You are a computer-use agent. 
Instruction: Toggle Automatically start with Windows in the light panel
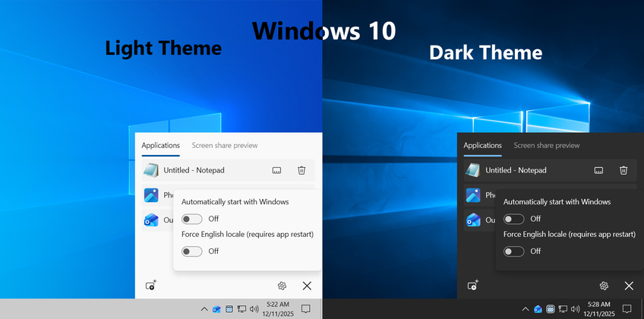192,219
